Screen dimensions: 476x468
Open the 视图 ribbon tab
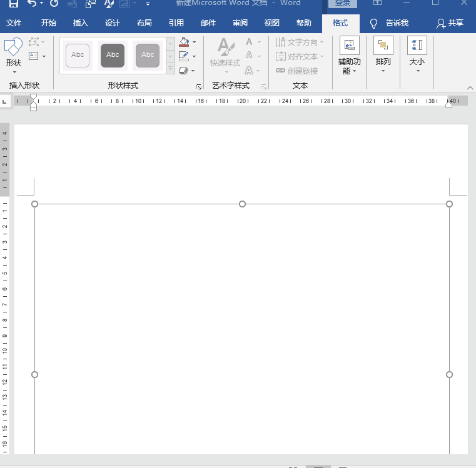[x=271, y=23]
